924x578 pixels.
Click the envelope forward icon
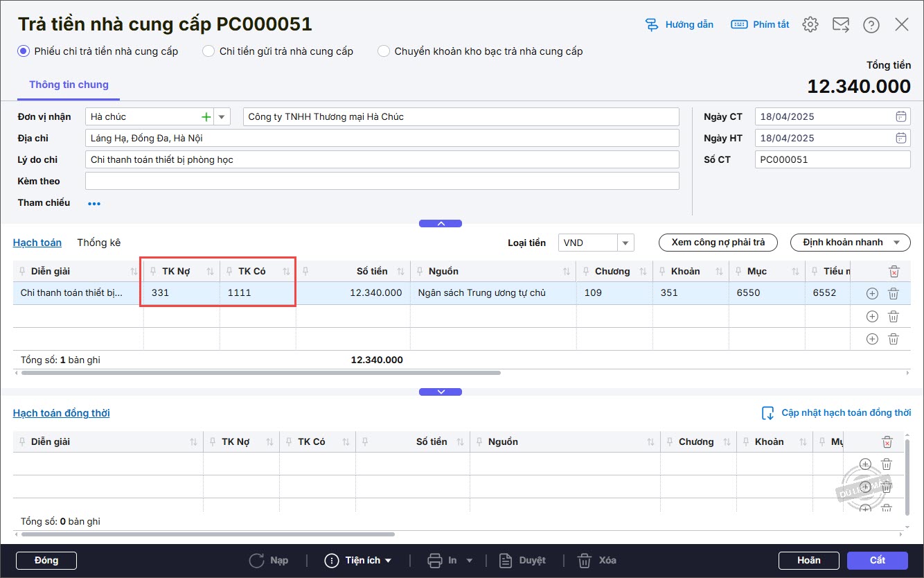841,25
